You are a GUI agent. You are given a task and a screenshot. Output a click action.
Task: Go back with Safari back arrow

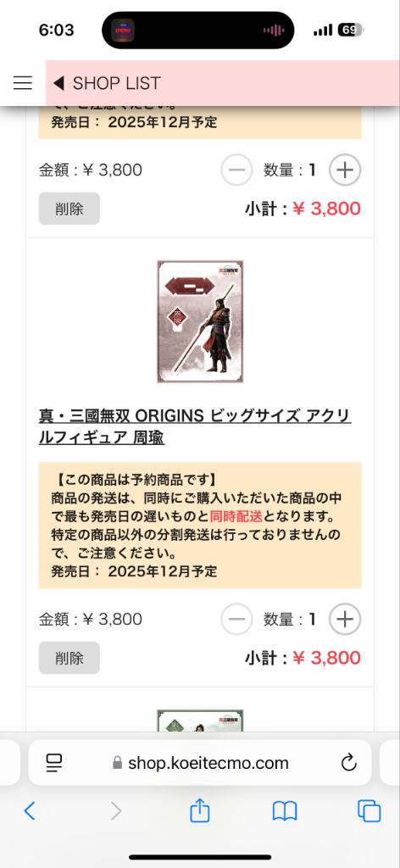[x=30, y=811]
